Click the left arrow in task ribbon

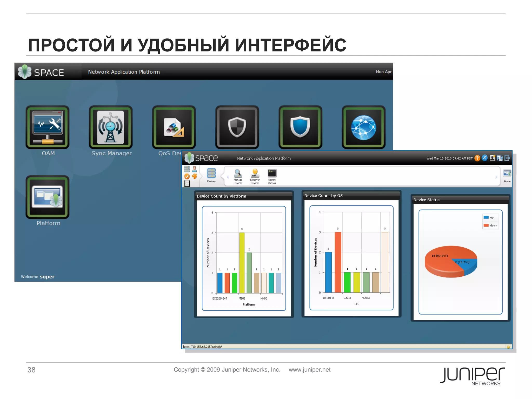[x=228, y=177]
